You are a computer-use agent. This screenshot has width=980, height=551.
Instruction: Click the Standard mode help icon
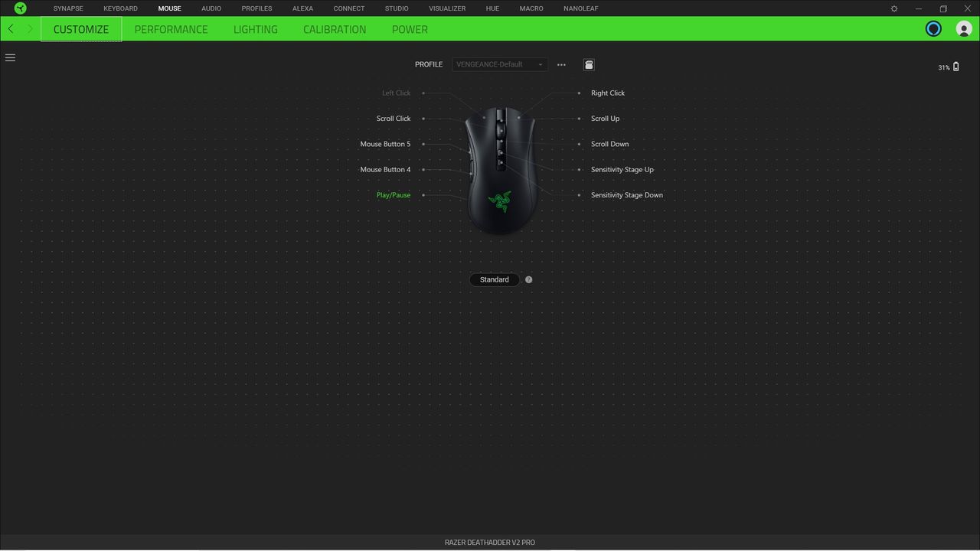tap(528, 279)
